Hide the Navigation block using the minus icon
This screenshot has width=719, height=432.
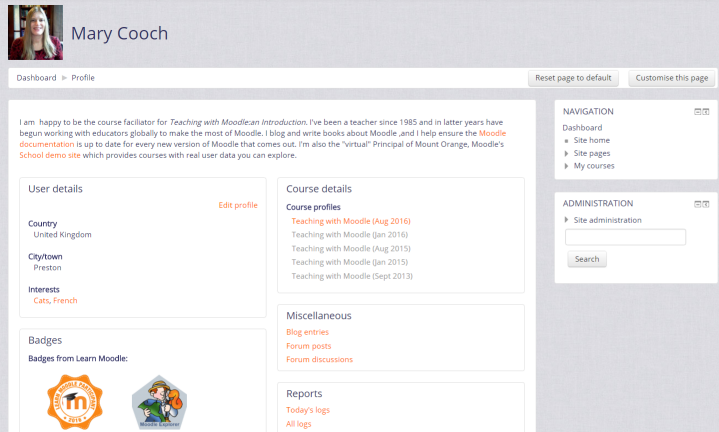[x=697, y=111]
